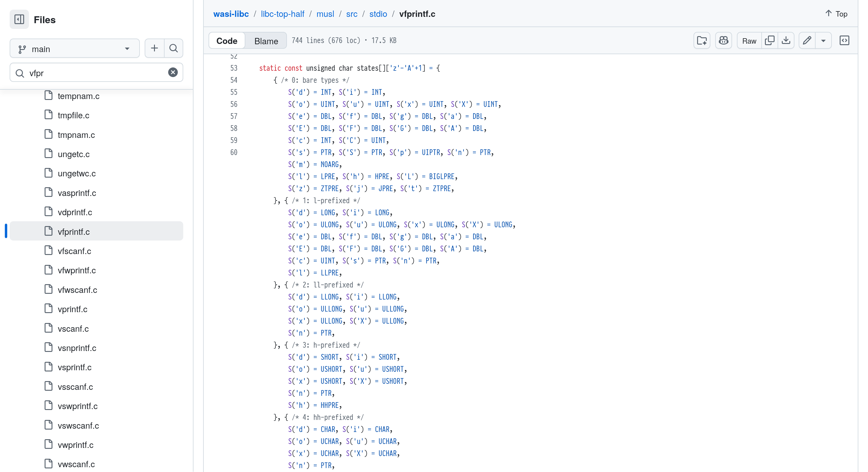Click the open-in-folder plus icon
868x472 pixels.
(x=702, y=41)
